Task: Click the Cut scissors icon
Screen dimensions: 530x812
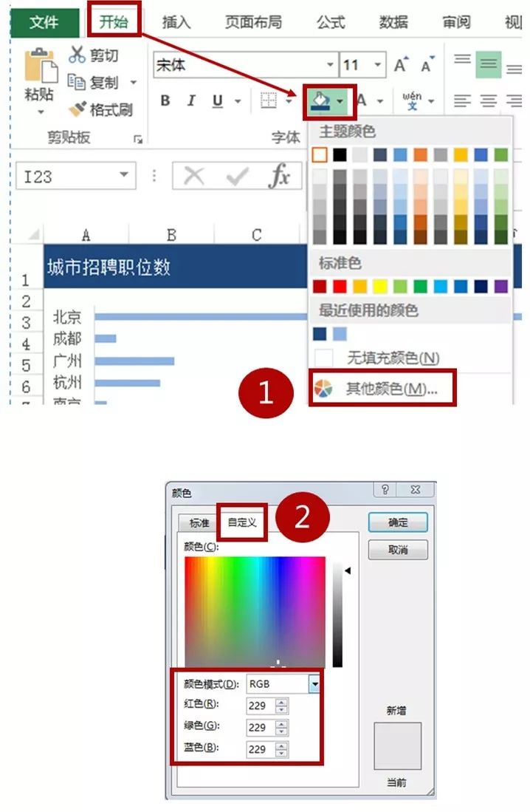Action: 77,55
